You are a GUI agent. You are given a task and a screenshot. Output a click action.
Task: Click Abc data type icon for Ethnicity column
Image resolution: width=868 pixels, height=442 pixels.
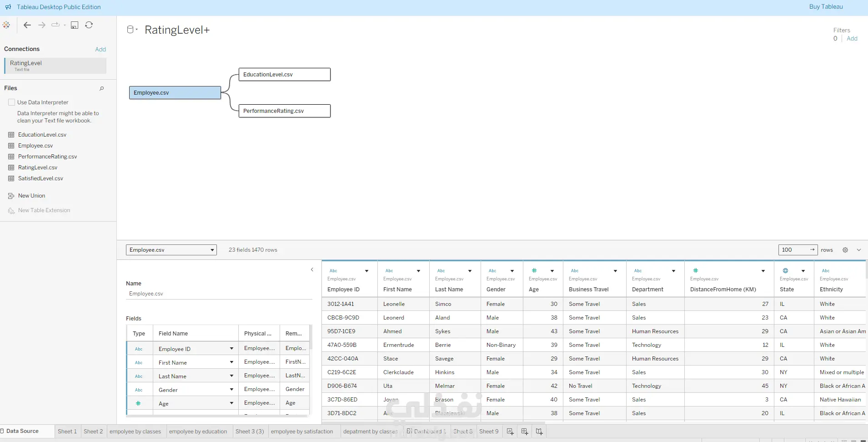coord(826,271)
